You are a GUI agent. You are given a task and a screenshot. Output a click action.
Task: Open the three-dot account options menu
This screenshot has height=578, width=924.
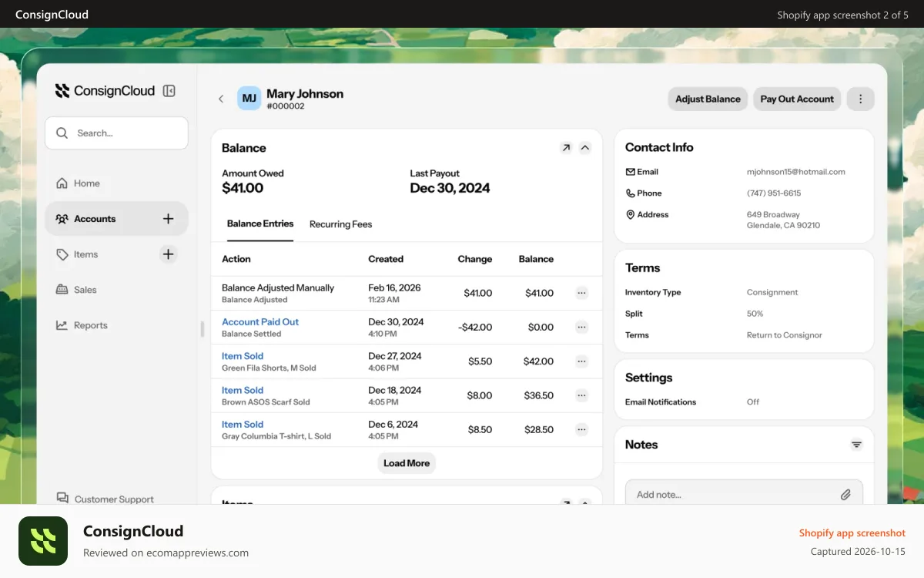[860, 99]
